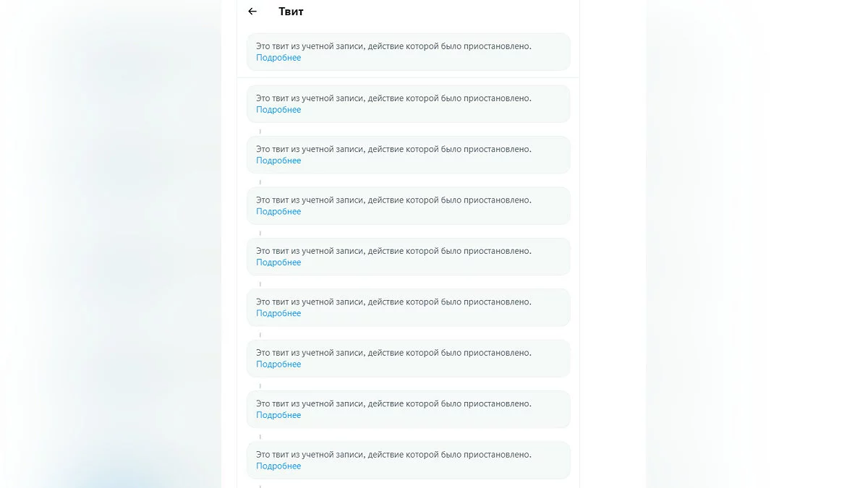Select the seventh suspended-account tweet notice text

(x=393, y=353)
